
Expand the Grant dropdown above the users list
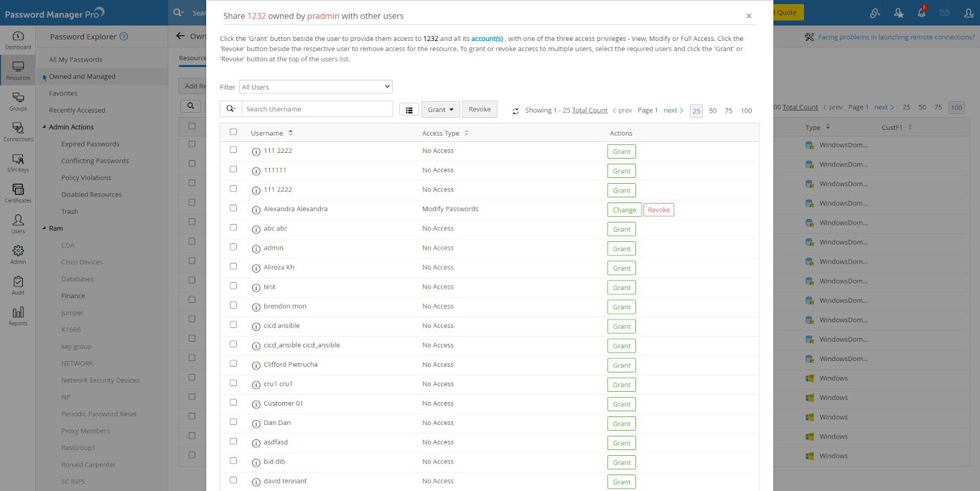pos(440,110)
